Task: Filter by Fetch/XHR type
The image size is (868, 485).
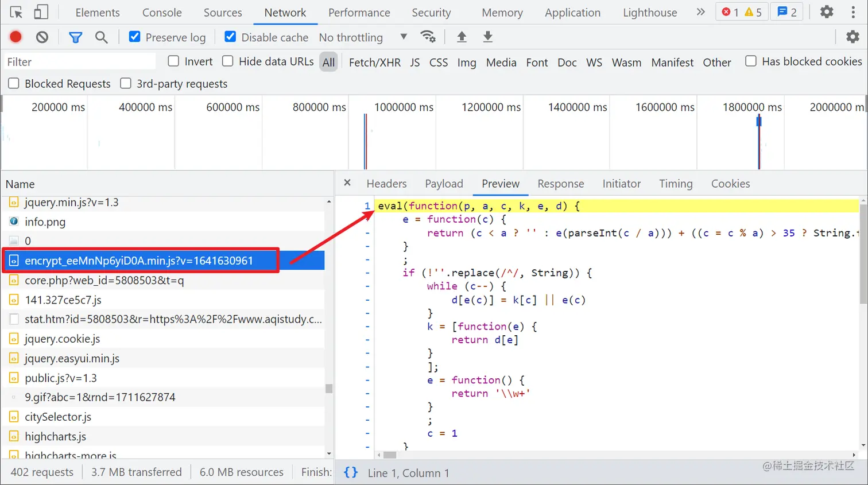Action: (x=375, y=62)
